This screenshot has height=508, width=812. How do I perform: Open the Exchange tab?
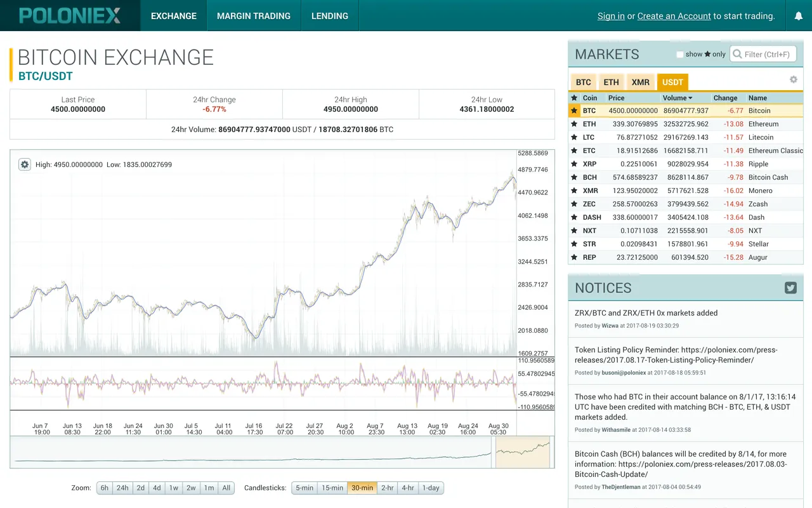click(x=174, y=16)
